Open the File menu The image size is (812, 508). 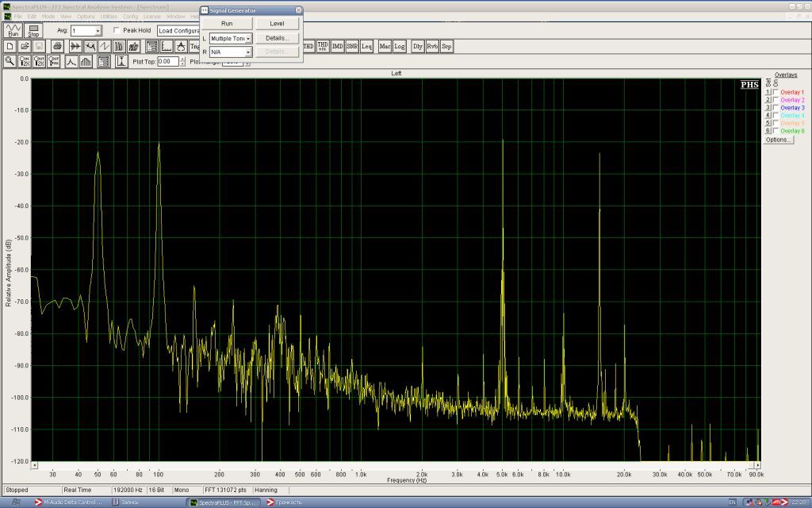[x=18, y=17]
